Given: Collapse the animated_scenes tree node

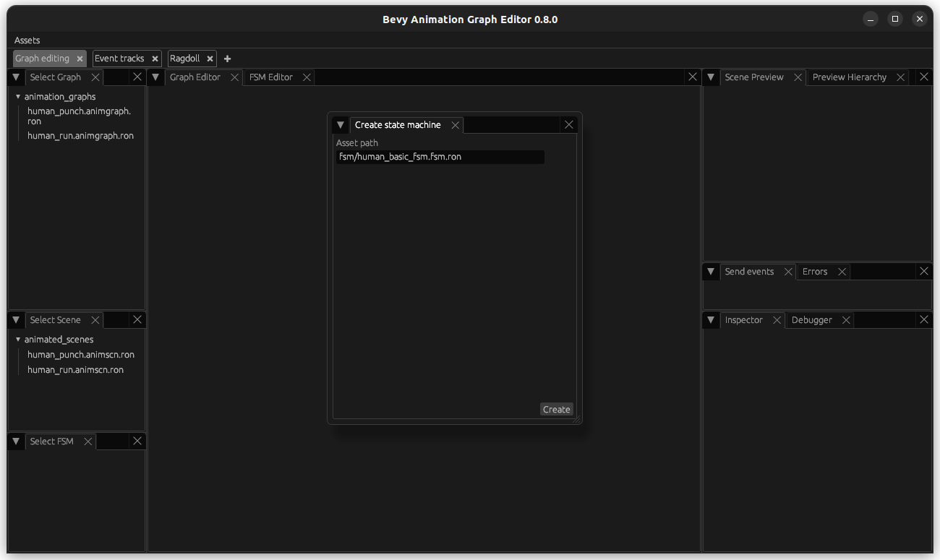Looking at the screenshot, I should coord(17,339).
